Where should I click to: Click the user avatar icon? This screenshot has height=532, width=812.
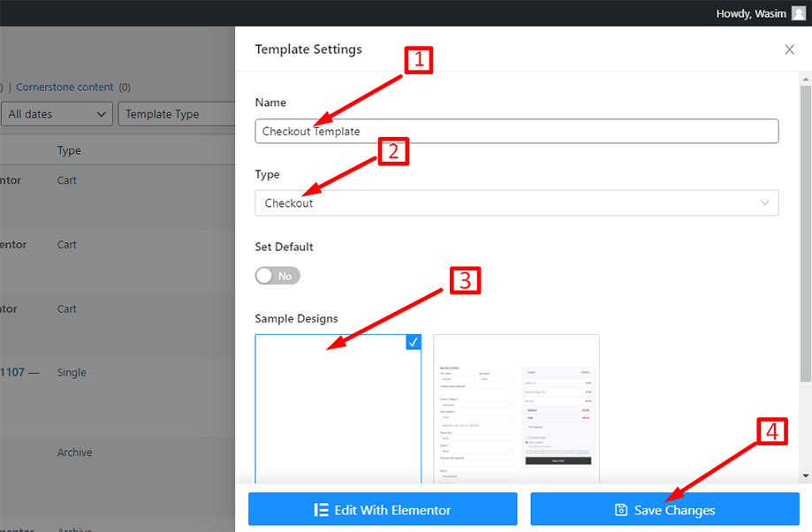tap(799, 13)
